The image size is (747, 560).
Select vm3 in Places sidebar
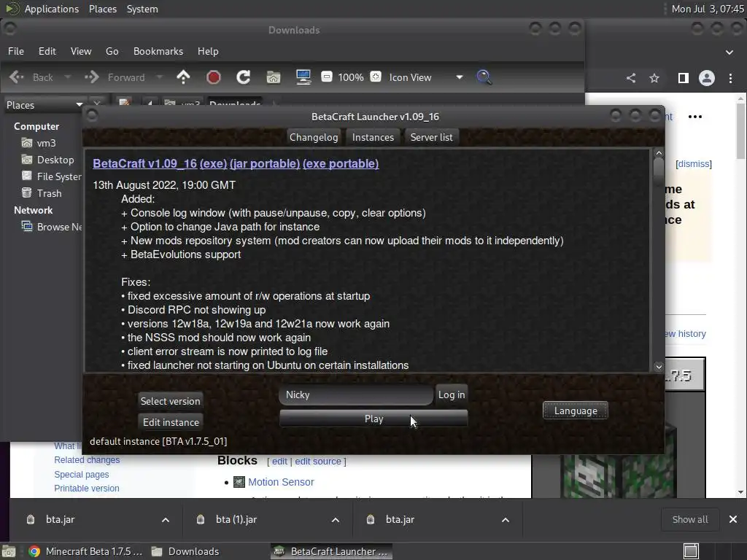point(39,143)
